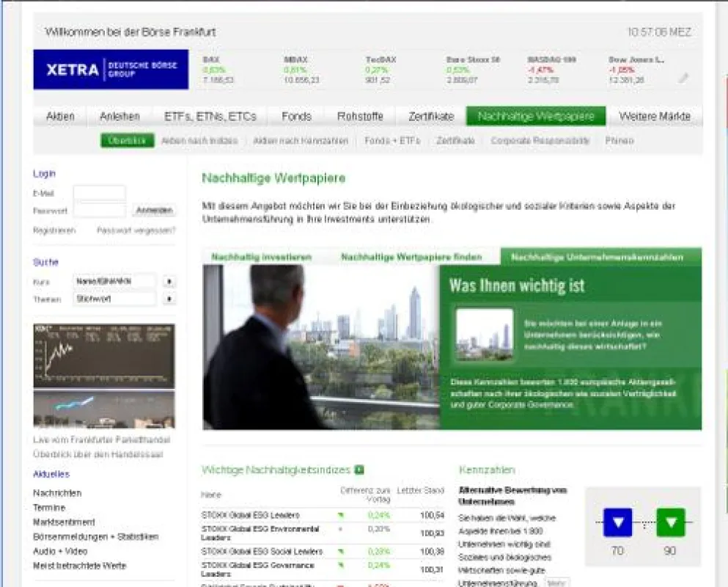The image size is (728, 587).
Task: Click the Überblick über den Handelssaal link
Action: click(x=98, y=454)
